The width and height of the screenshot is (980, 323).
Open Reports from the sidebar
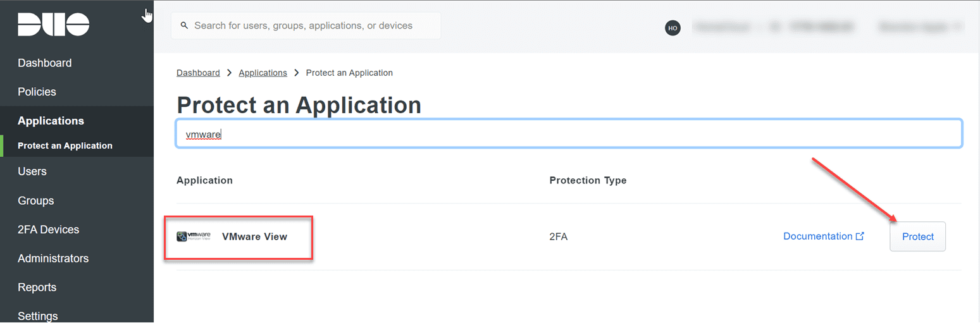pos(37,288)
